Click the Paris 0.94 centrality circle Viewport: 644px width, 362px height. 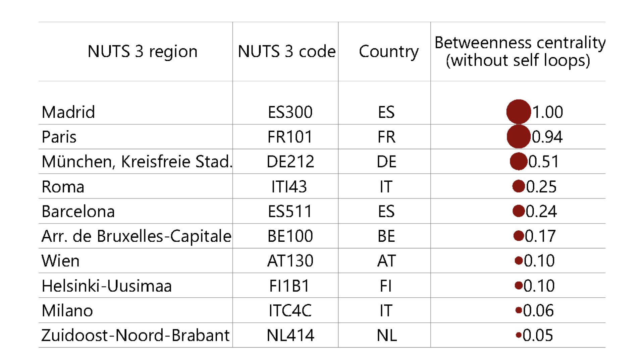(x=518, y=136)
